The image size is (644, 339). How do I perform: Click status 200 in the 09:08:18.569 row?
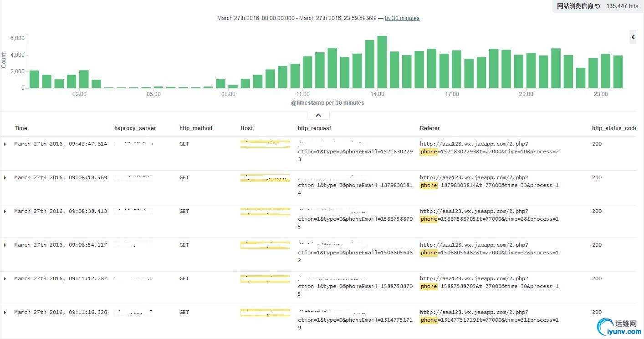coord(597,177)
